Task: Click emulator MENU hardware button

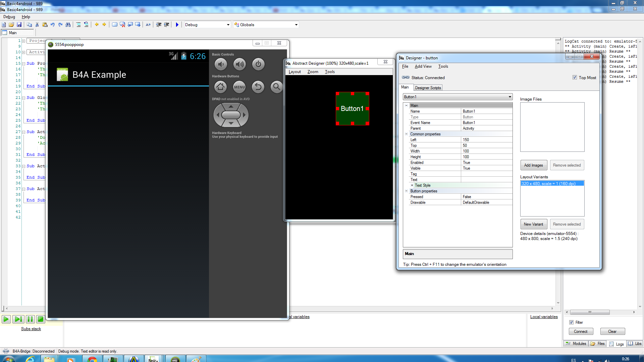Action: point(239,87)
